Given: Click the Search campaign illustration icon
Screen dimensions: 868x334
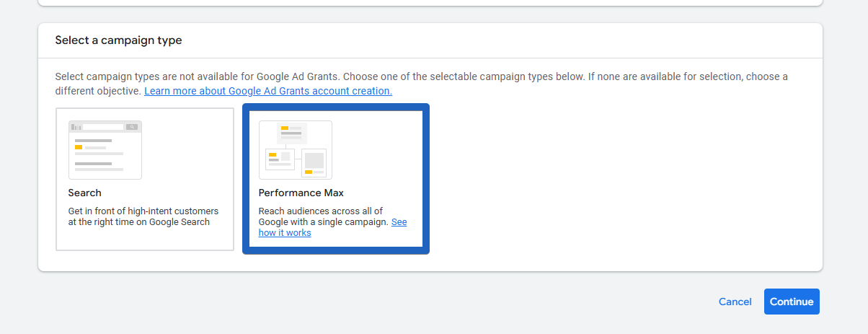Looking at the screenshot, I should coord(105,150).
